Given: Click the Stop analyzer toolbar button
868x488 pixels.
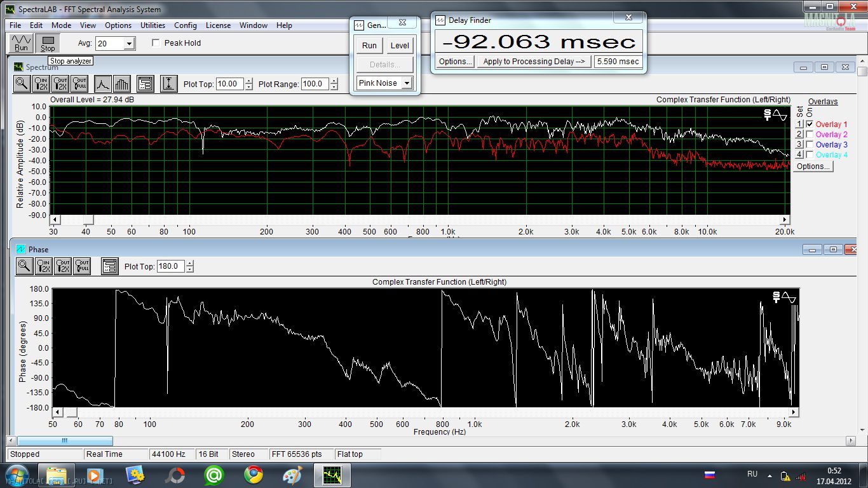Looking at the screenshot, I should pyautogui.click(x=48, y=43).
